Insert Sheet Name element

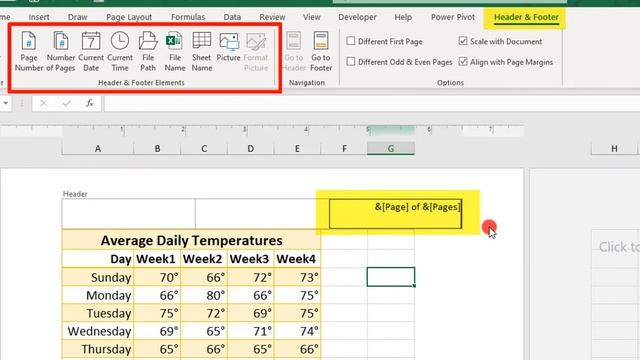click(x=202, y=52)
